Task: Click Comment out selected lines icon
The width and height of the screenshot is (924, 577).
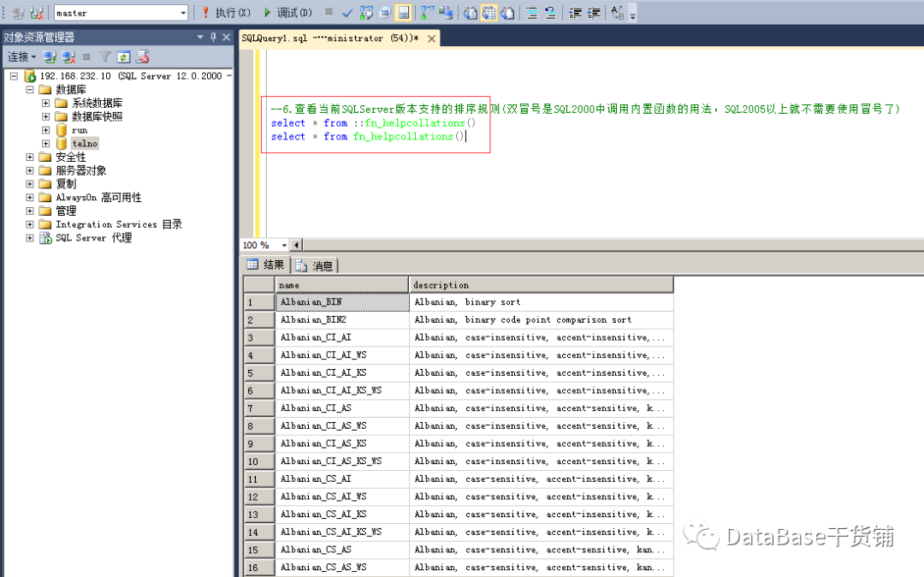Action: (x=531, y=12)
